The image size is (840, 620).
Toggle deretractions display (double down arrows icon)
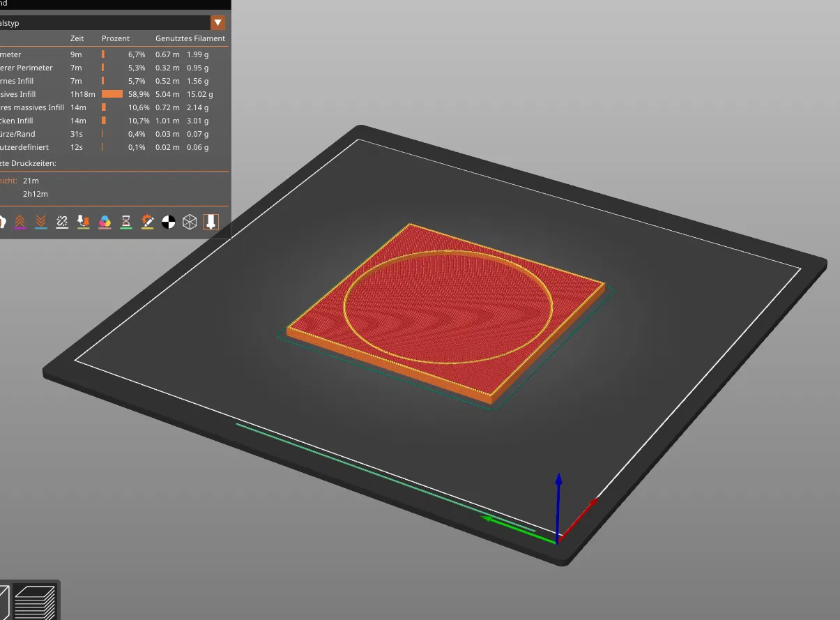tap(41, 222)
